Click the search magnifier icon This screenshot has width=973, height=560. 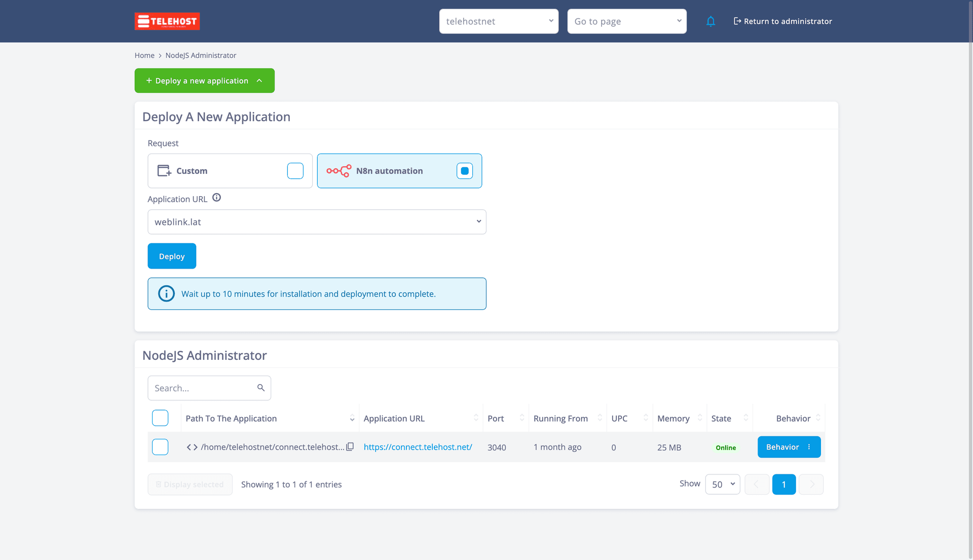coord(261,388)
